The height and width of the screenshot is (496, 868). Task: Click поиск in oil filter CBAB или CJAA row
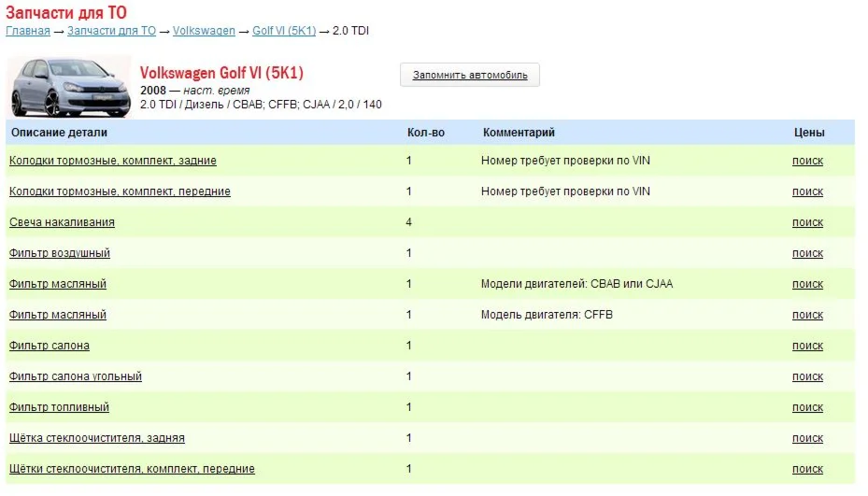(x=807, y=284)
